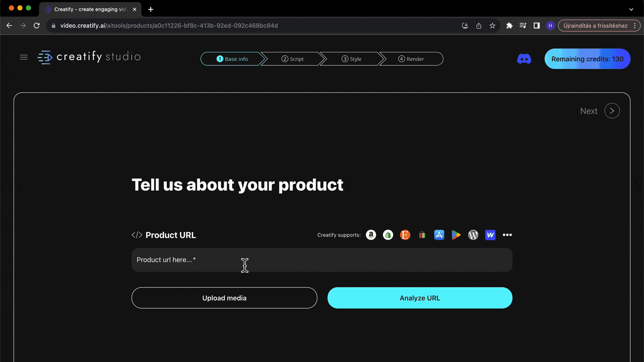This screenshot has height=362, width=644.
Task: Select the WordPress product source icon
Action: point(473,235)
